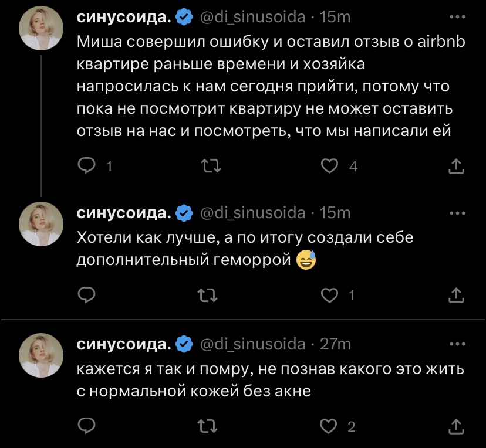Viewport: 486px width, 448px height.
Task: Retweet the геморрой tweet
Action: (209, 296)
